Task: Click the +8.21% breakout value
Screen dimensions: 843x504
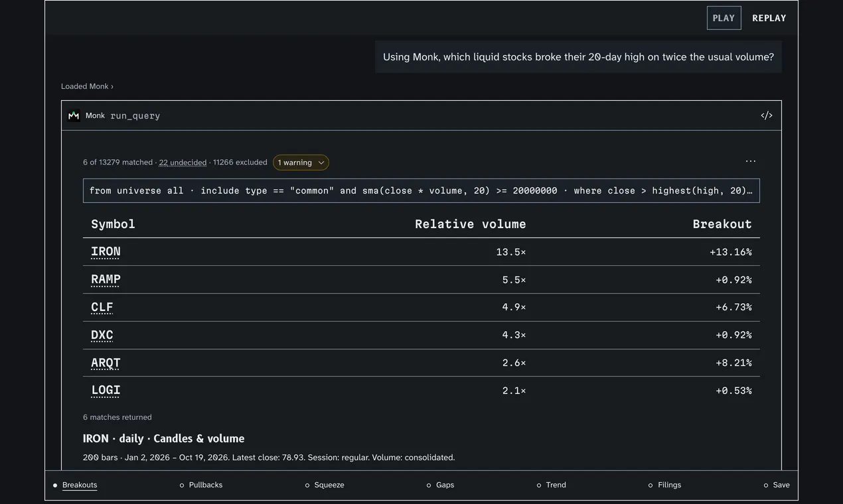Action: (733, 363)
